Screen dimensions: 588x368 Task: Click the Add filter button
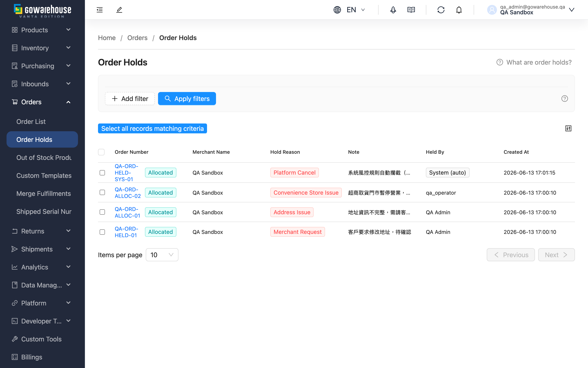130,99
